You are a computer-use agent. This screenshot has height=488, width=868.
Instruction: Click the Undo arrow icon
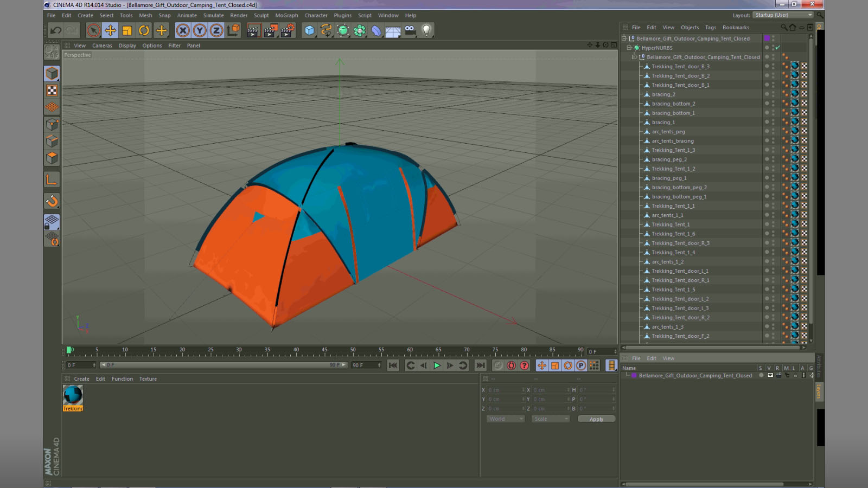coord(56,30)
